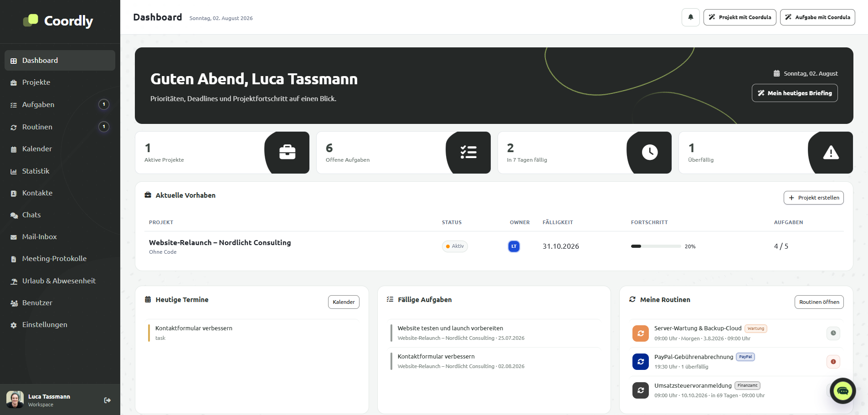Click the Dashboard sidebar icon

[14, 61]
